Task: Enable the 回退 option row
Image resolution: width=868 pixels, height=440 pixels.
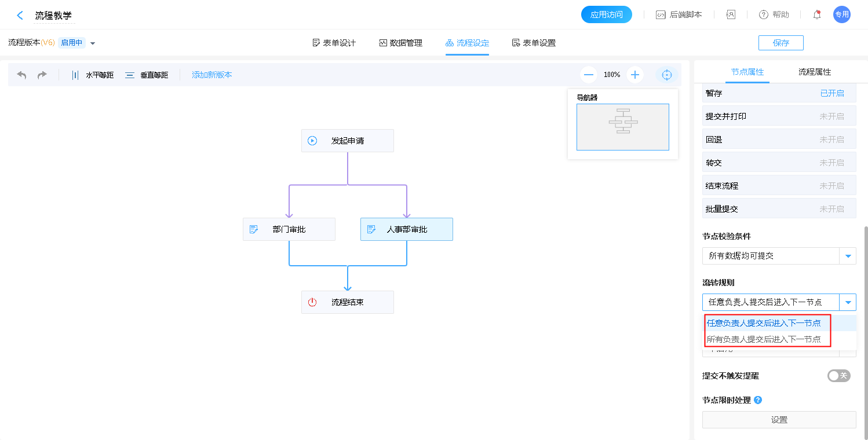Action: (779, 140)
